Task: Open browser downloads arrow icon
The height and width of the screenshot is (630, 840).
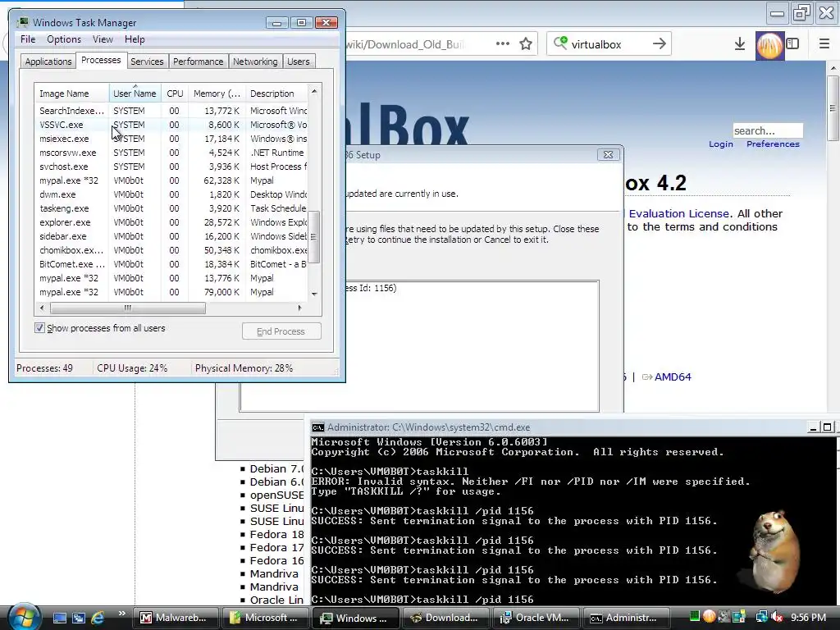Action: (740, 44)
